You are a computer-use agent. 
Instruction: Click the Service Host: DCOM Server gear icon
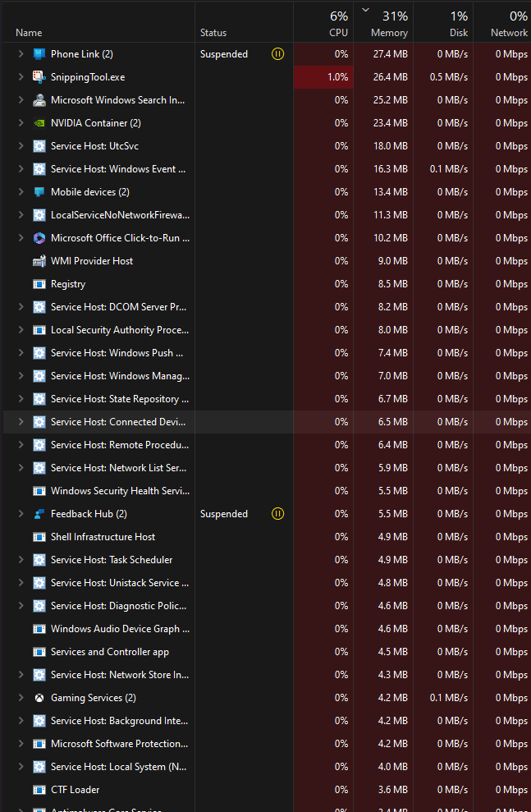39,307
